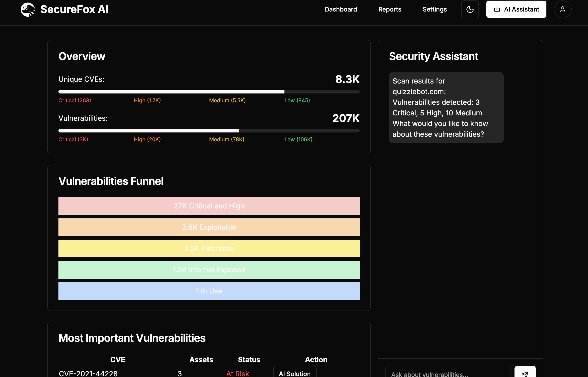Select the 1 In Use funnel bar
The image size is (588, 377).
click(x=209, y=291)
